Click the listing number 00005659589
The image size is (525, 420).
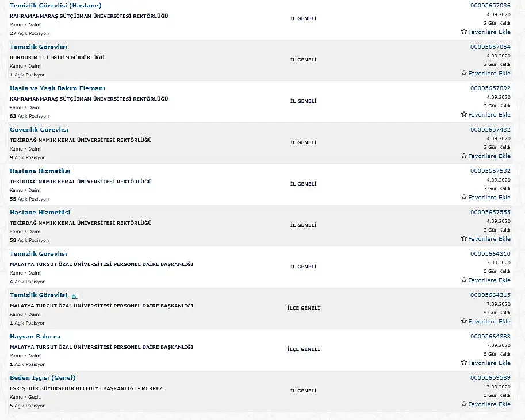490,377
